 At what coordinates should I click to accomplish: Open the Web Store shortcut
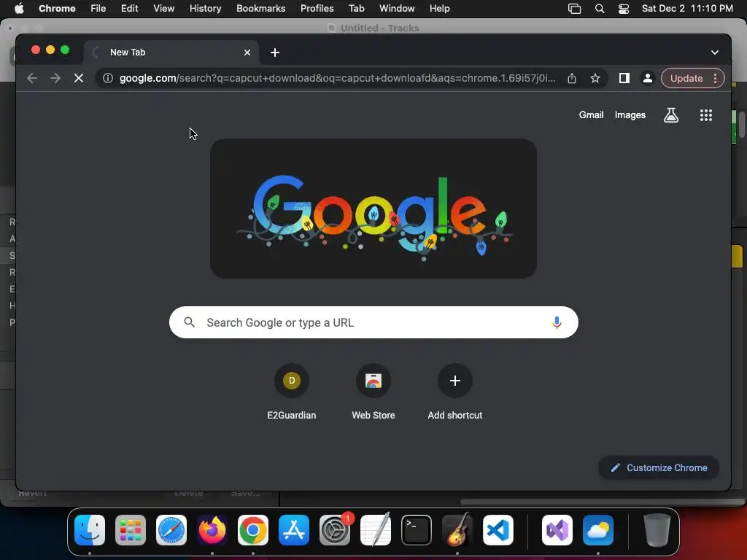coord(373,392)
